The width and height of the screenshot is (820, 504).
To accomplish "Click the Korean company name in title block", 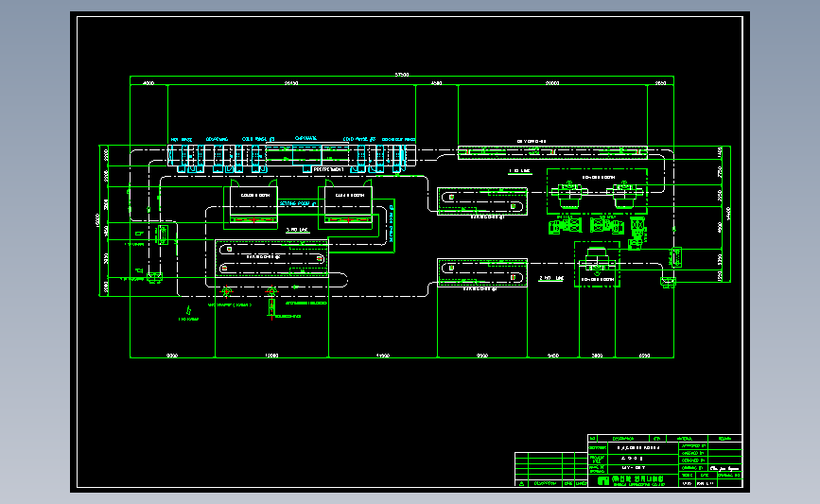I will click(637, 478).
